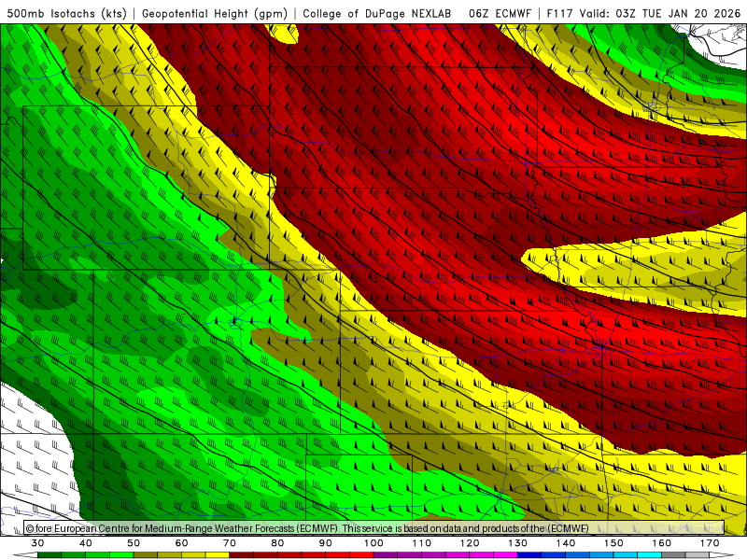This screenshot has width=747, height=560.
Task: Click the bright red swatch left of 100
Action: coord(361,555)
